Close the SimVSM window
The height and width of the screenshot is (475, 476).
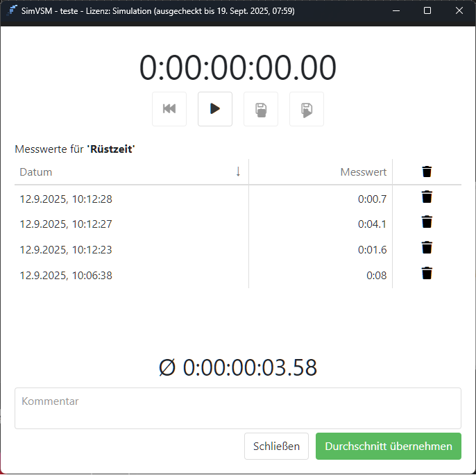[x=459, y=10]
